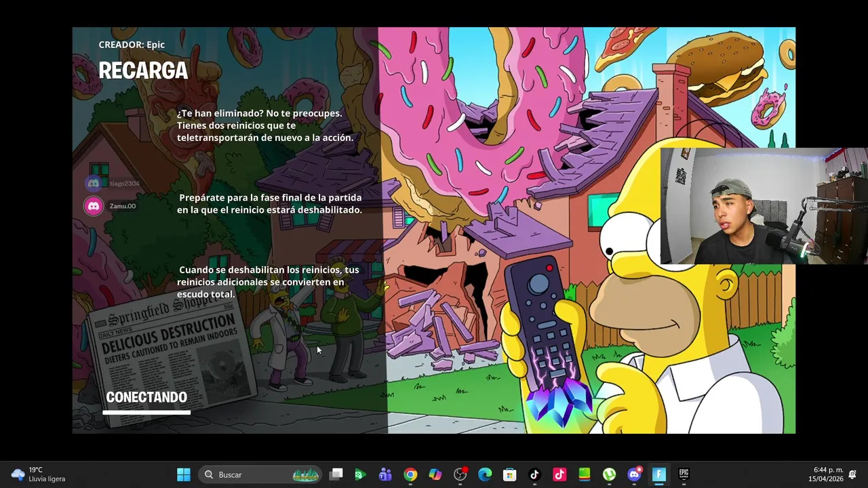Click the tip starting "¿Te han eliminado?"
868x488 pixels.
pos(265,125)
